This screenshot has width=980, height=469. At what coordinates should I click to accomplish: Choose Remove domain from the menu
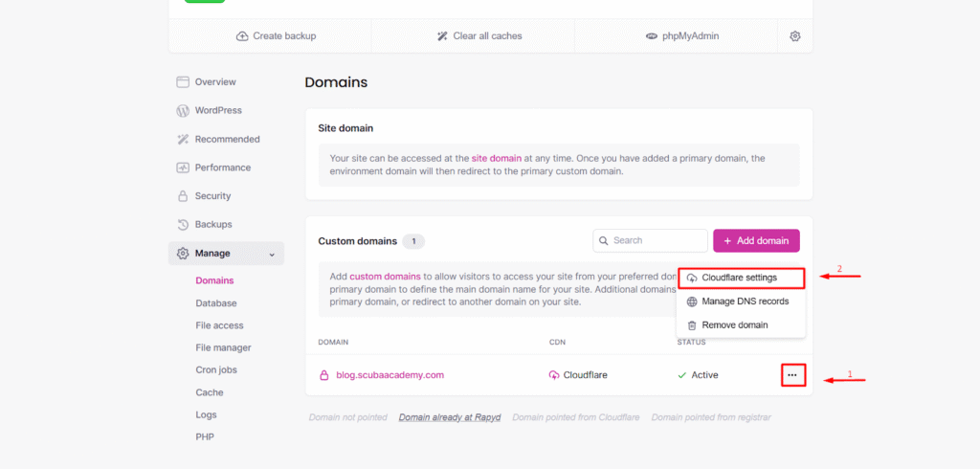[734, 325]
